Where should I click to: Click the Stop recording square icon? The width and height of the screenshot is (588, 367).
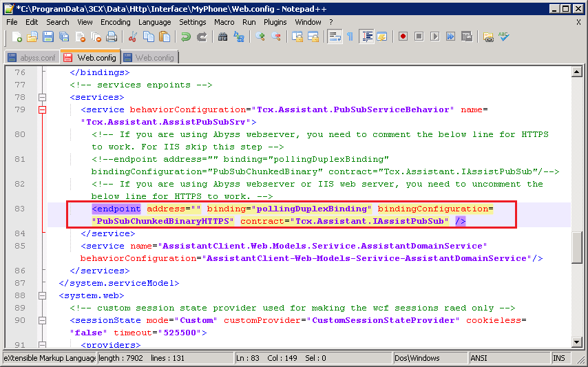[419, 36]
